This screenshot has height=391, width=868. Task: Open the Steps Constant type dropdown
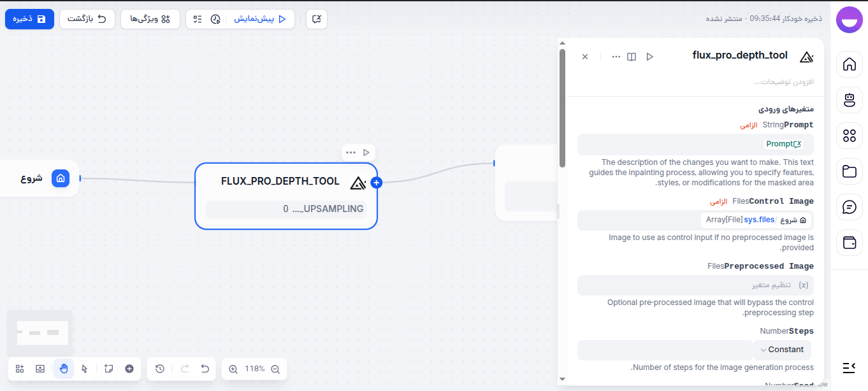point(782,350)
